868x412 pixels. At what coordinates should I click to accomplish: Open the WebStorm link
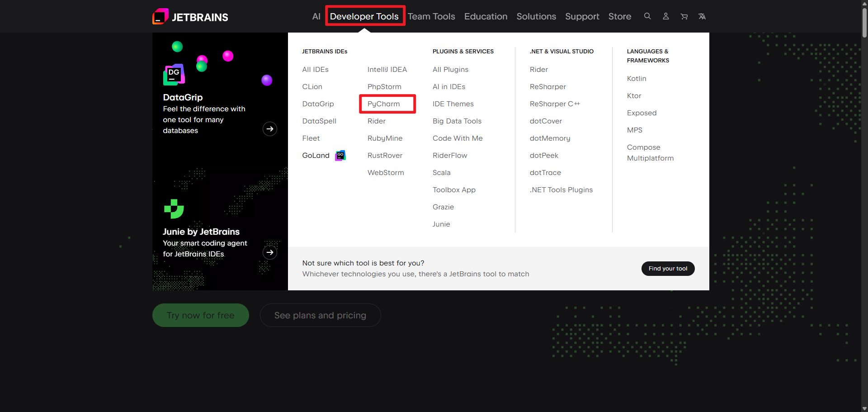click(x=386, y=173)
